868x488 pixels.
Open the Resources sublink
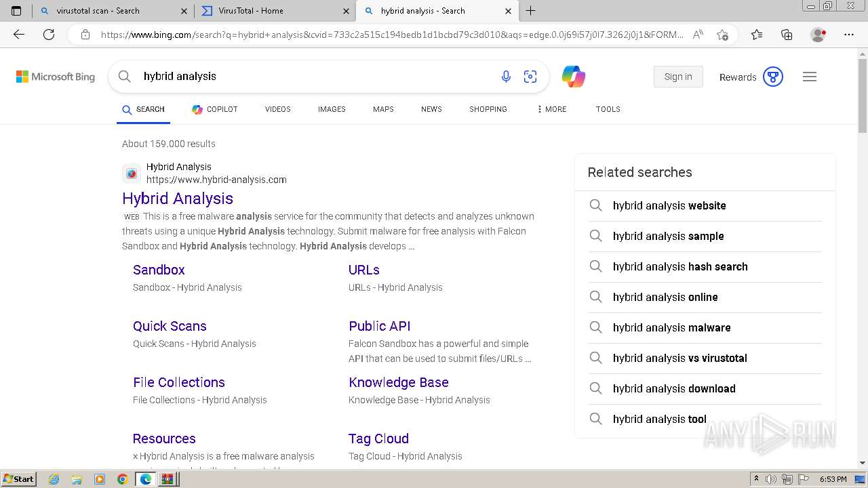click(164, 439)
